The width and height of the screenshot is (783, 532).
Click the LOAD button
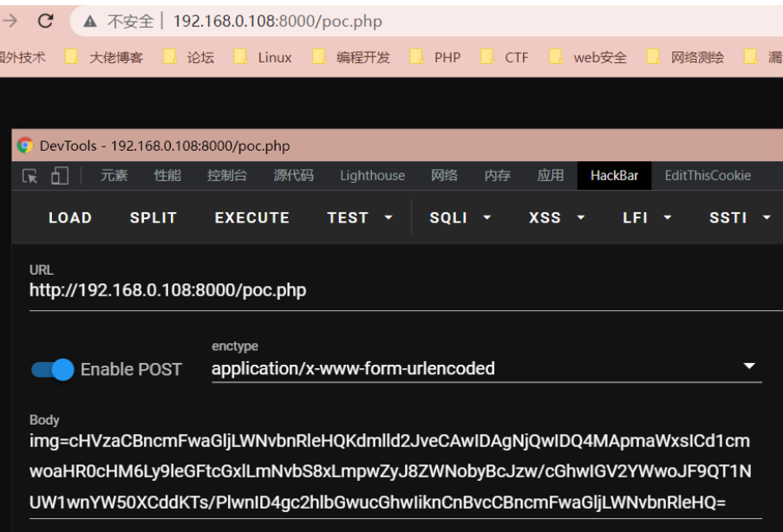(x=69, y=217)
